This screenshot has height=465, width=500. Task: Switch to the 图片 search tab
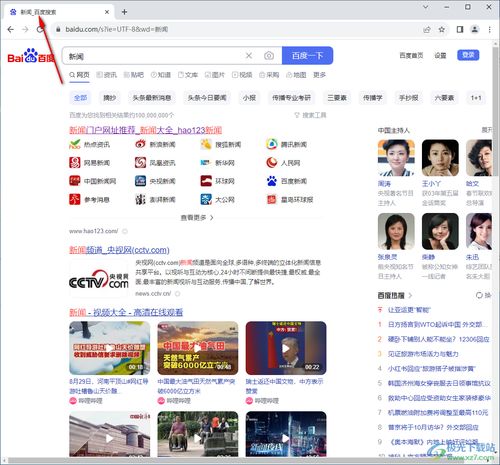215,75
